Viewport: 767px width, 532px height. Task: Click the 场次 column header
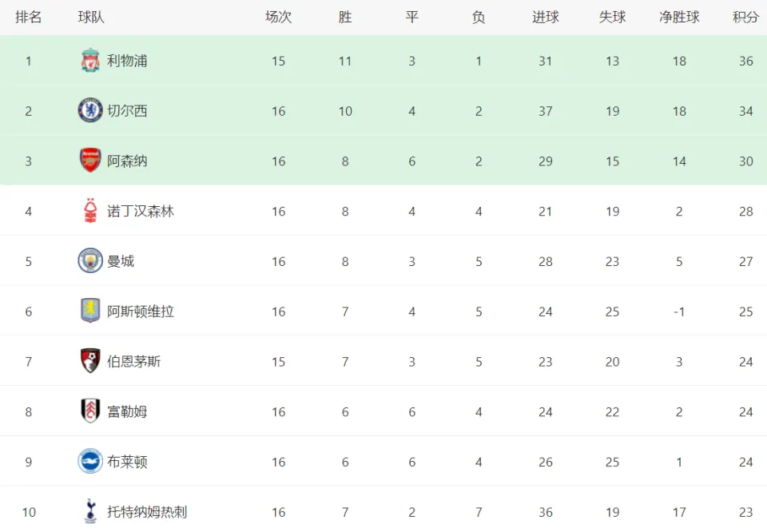point(279,18)
